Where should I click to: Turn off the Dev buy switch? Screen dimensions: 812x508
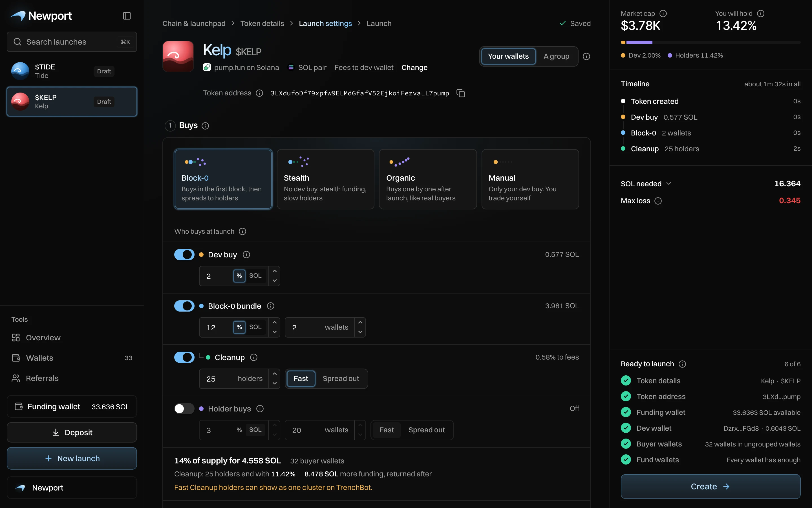pyautogui.click(x=184, y=255)
